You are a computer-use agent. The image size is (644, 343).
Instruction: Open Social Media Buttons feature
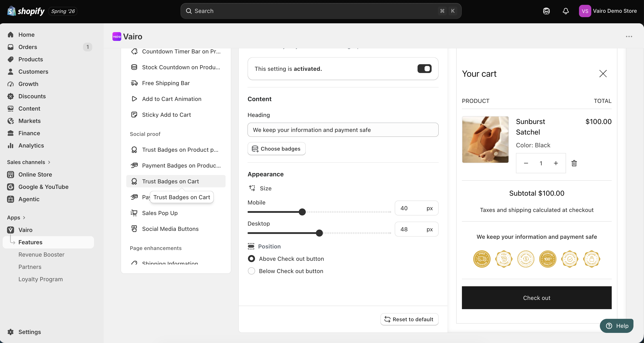pos(176,229)
